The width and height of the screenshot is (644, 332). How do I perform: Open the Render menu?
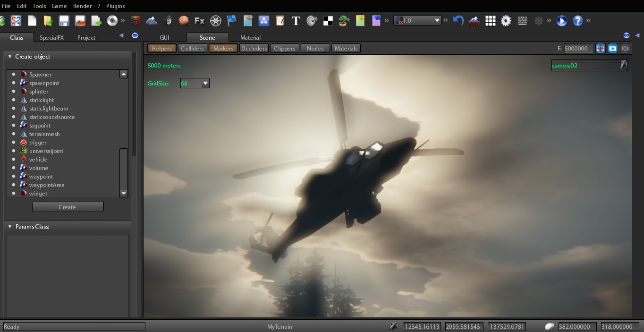click(x=82, y=6)
